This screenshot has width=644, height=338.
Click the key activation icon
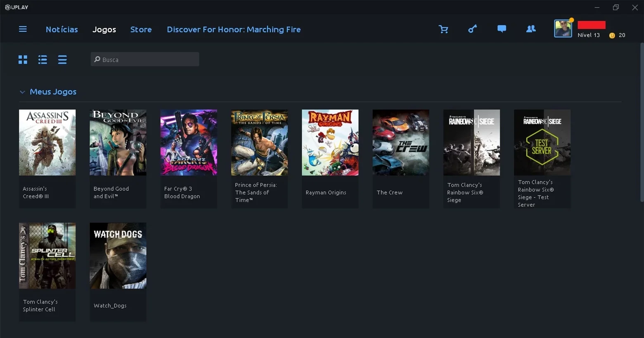tap(472, 29)
